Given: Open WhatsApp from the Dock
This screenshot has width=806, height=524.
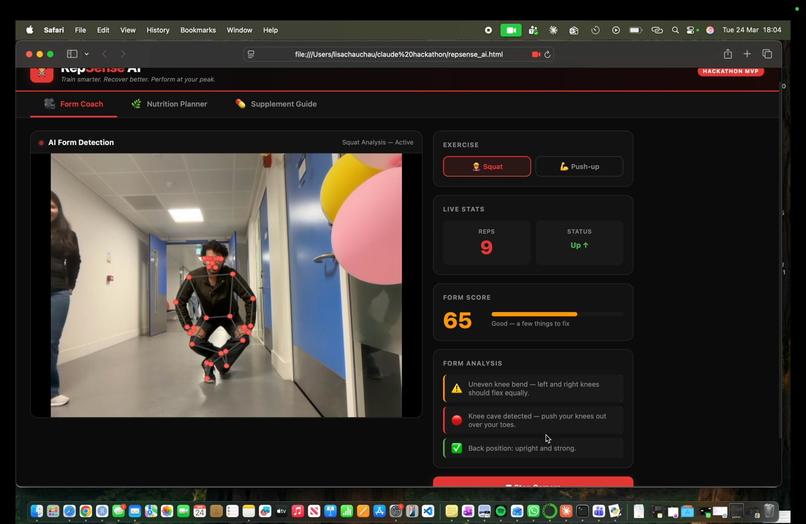Looking at the screenshot, I should [534, 511].
